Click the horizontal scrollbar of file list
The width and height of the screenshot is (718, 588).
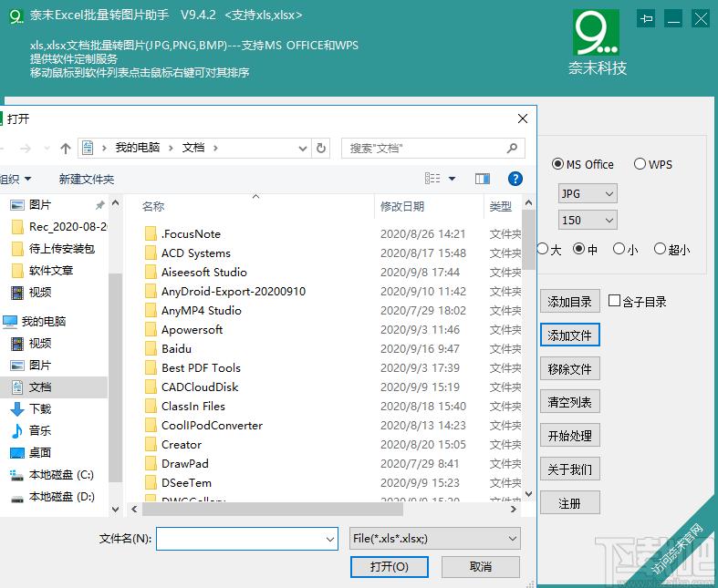point(273,509)
